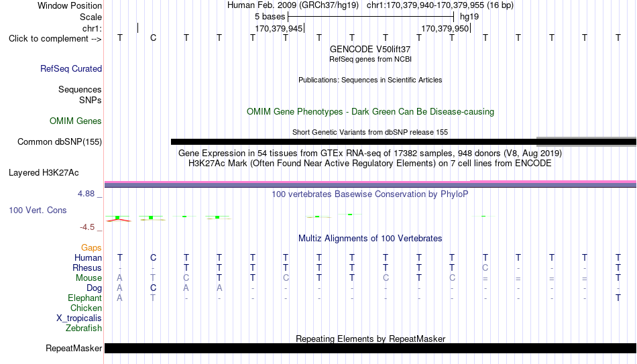Click the 'SNPs' track label
637x364 pixels.
click(91, 100)
